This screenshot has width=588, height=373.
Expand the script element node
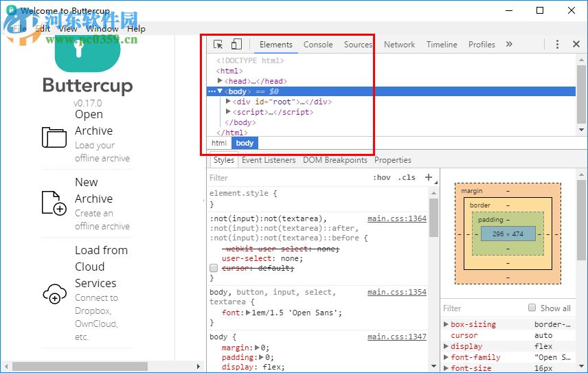pyautogui.click(x=228, y=111)
